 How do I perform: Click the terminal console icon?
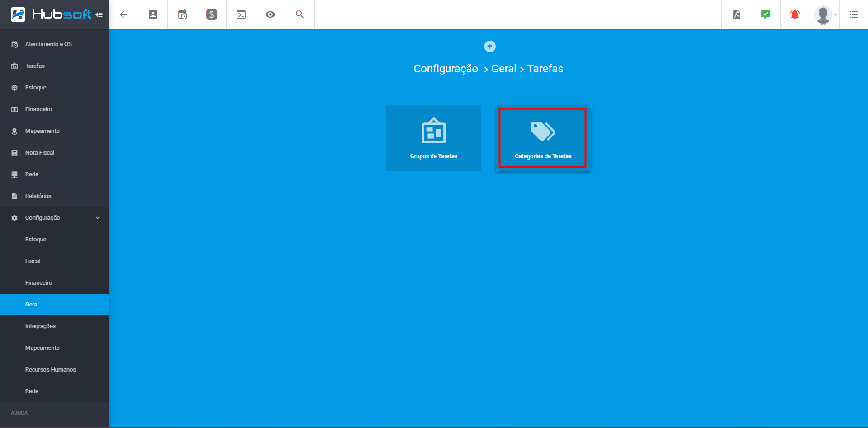tap(241, 14)
